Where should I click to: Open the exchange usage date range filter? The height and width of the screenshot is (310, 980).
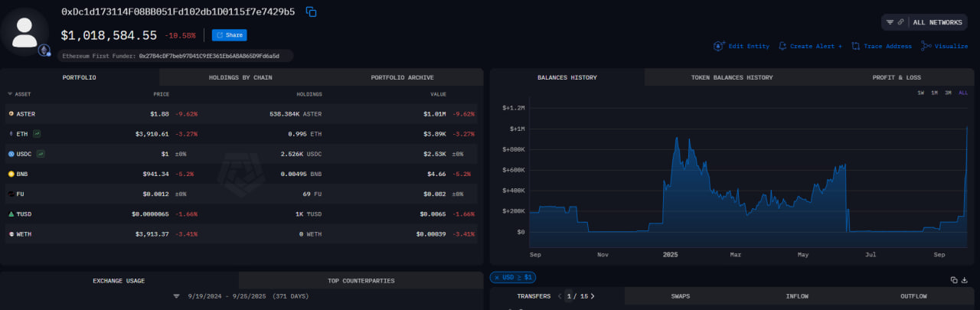point(176,295)
